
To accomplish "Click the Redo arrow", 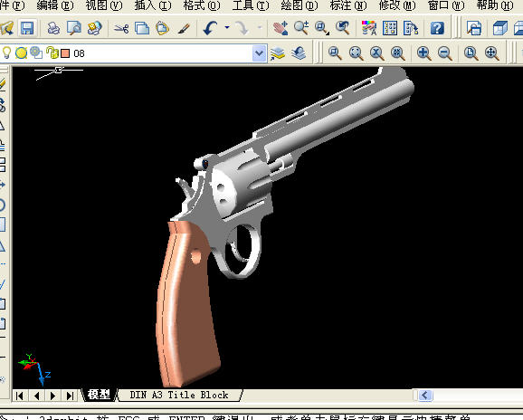I will (242, 28).
